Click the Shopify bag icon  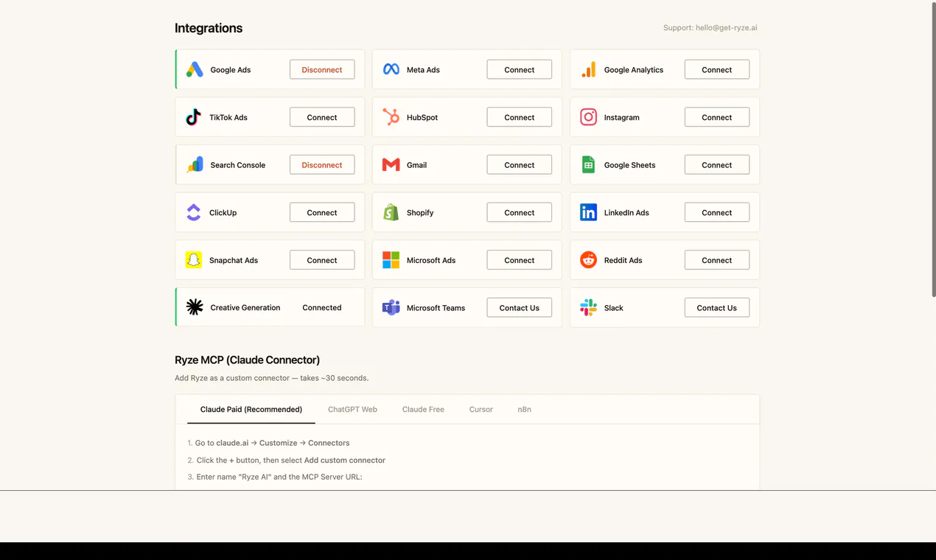391,212
